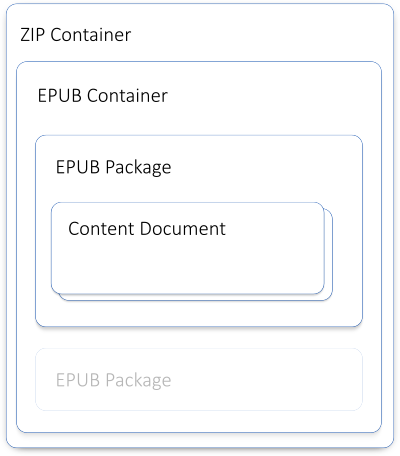
Task: Click blank area right of the "EPUB Container" label
Action: click(272, 95)
